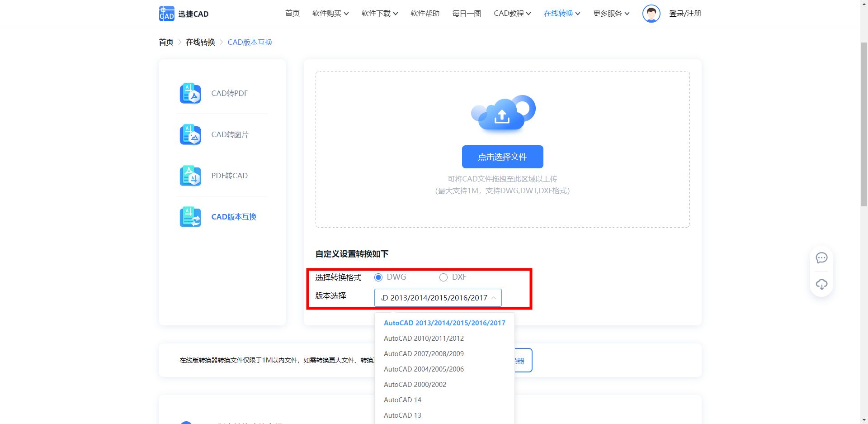Choose AutoCAD 2010/2011/2012 option
The width and height of the screenshot is (868, 424).
[x=444, y=338]
